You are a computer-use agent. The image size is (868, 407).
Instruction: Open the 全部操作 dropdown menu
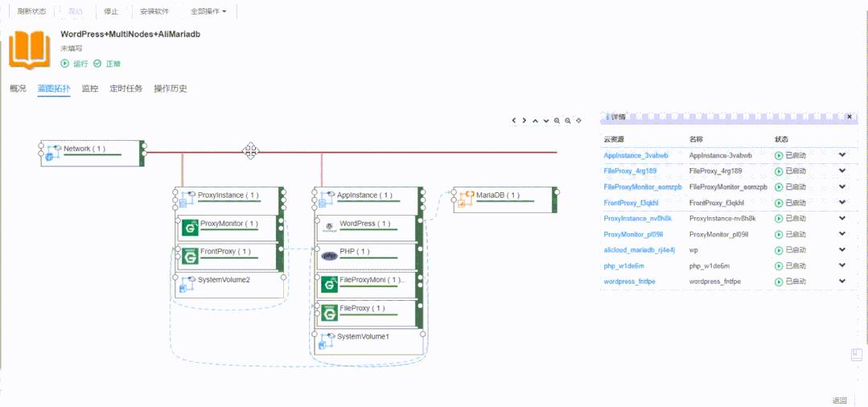[208, 11]
